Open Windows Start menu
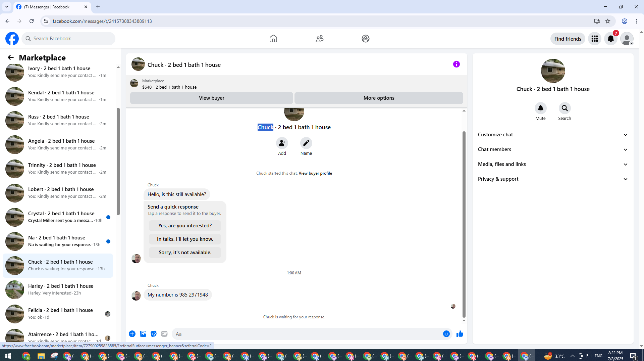Screen dimensions: 644x361 pos(8,356)
